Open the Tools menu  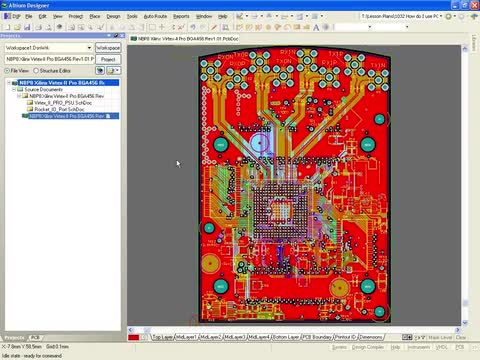[x=132, y=16]
